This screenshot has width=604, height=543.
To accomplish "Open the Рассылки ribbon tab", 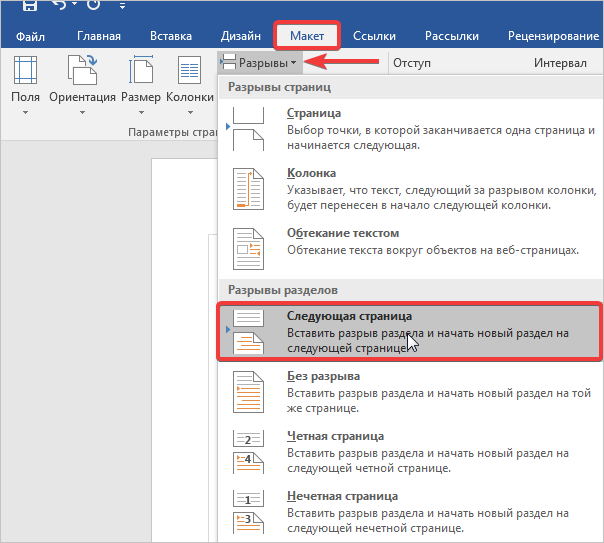I will point(451,37).
